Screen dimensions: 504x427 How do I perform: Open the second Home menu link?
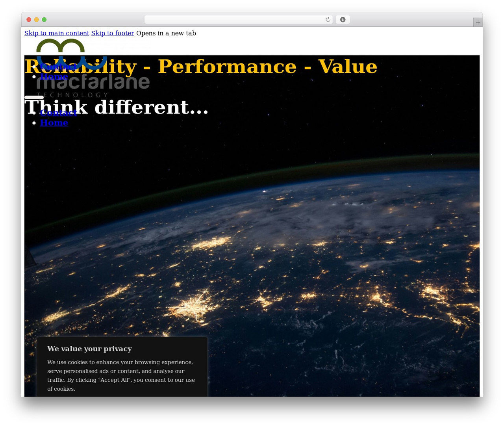click(x=54, y=123)
